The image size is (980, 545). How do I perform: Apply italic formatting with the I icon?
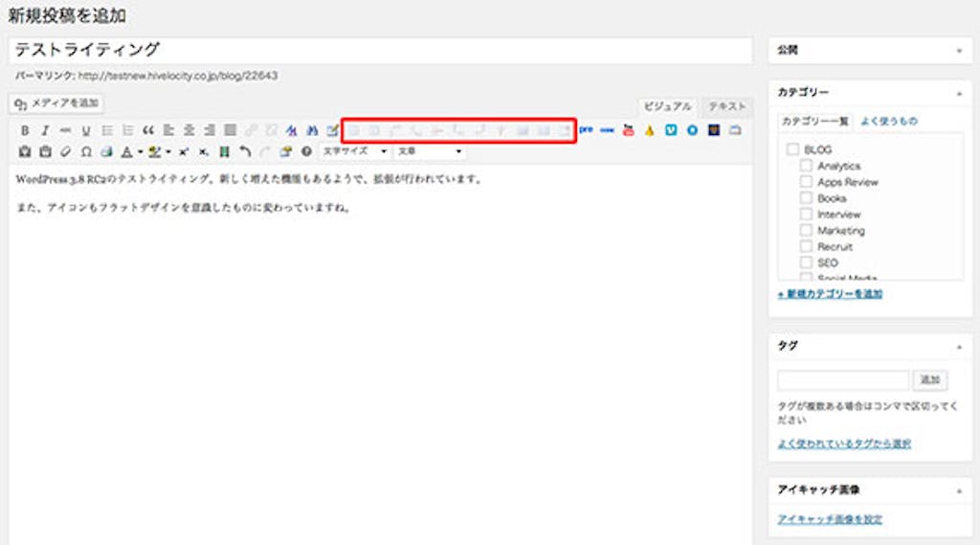(x=45, y=130)
